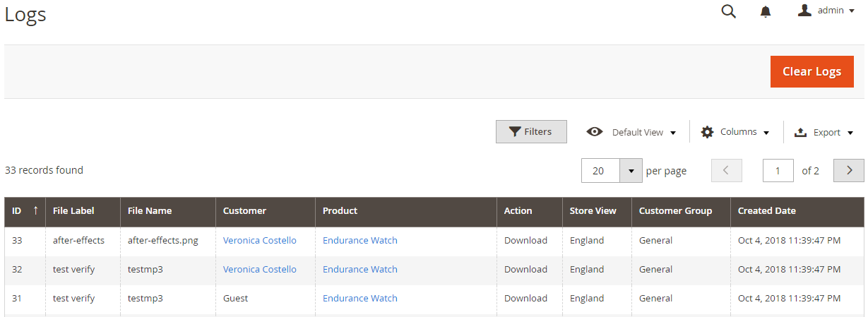
Task: Click the search magnifier icon
Action: tap(728, 11)
